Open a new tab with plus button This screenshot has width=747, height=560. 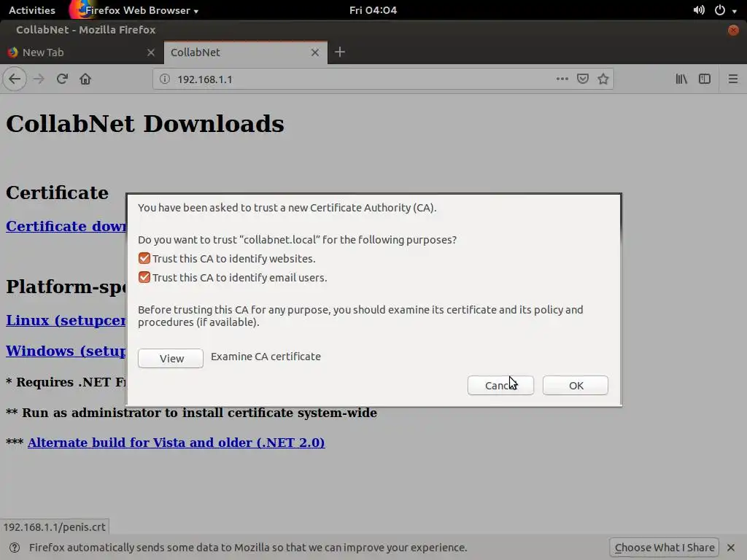pos(340,52)
